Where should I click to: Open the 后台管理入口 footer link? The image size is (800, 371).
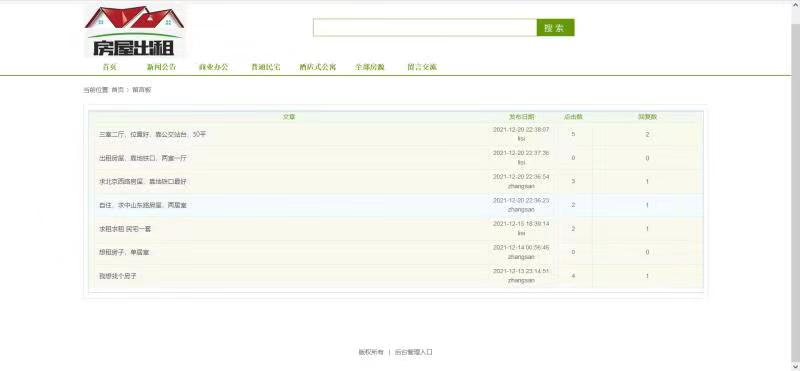(413, 352)
